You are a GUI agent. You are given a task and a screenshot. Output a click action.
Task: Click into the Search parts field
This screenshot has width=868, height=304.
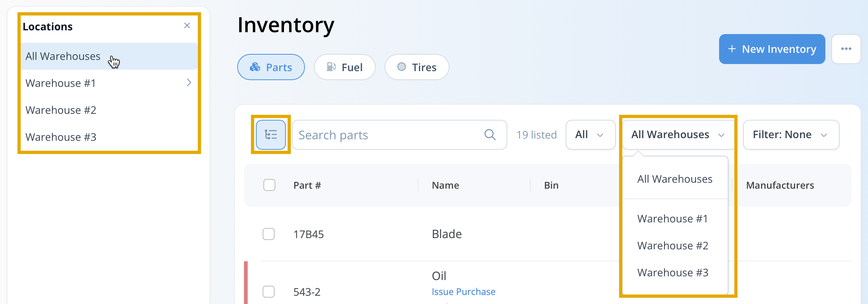click(x=399, y=135)
